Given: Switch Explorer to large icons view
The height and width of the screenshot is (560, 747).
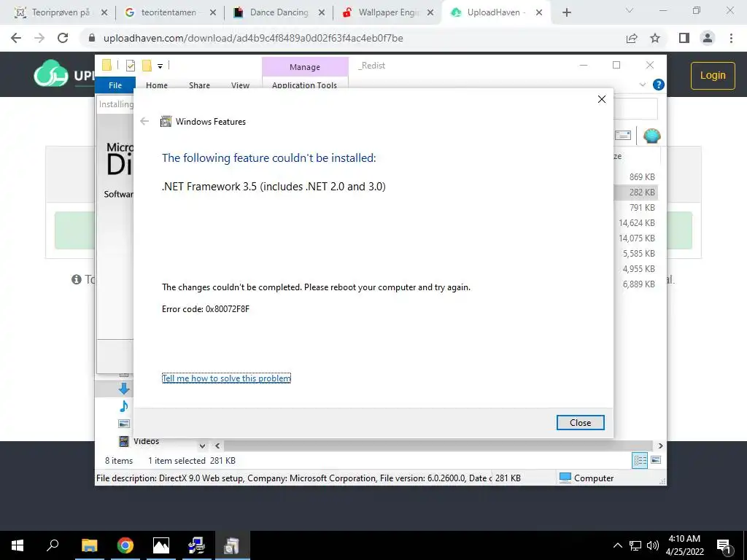Looking at the screenshot, I should click(x=656, y=460).
